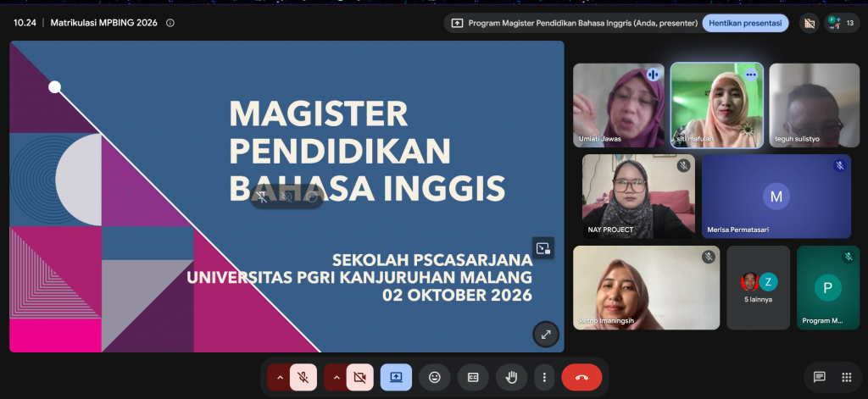The width and height of the screenshot is (868, 399).
Task: Open more options three-dot menu in control bar
Action: tap(544, 378)
